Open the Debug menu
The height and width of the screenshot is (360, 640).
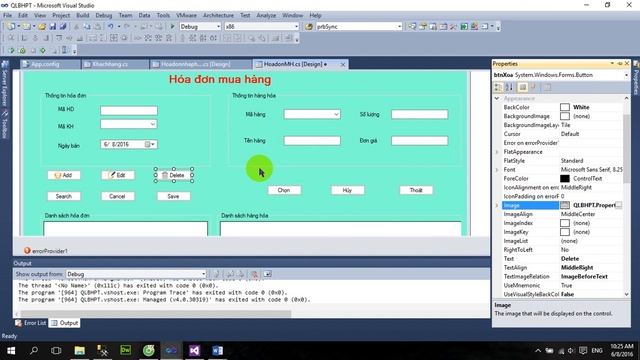coord(104,15)
